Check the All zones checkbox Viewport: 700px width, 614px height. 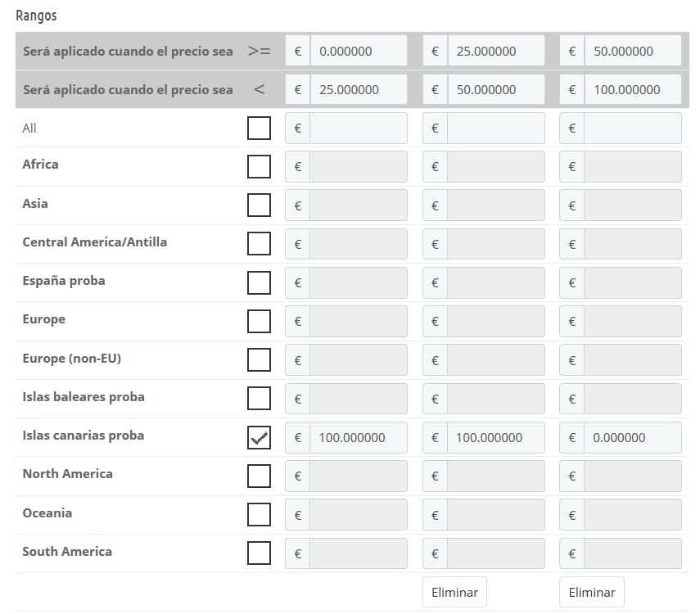point(259,129)
